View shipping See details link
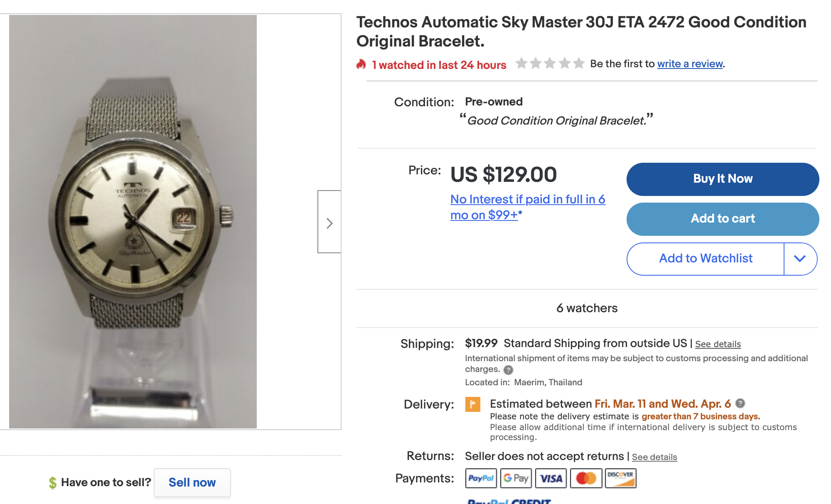Screen dimensions: 831x504 [718, 344]
